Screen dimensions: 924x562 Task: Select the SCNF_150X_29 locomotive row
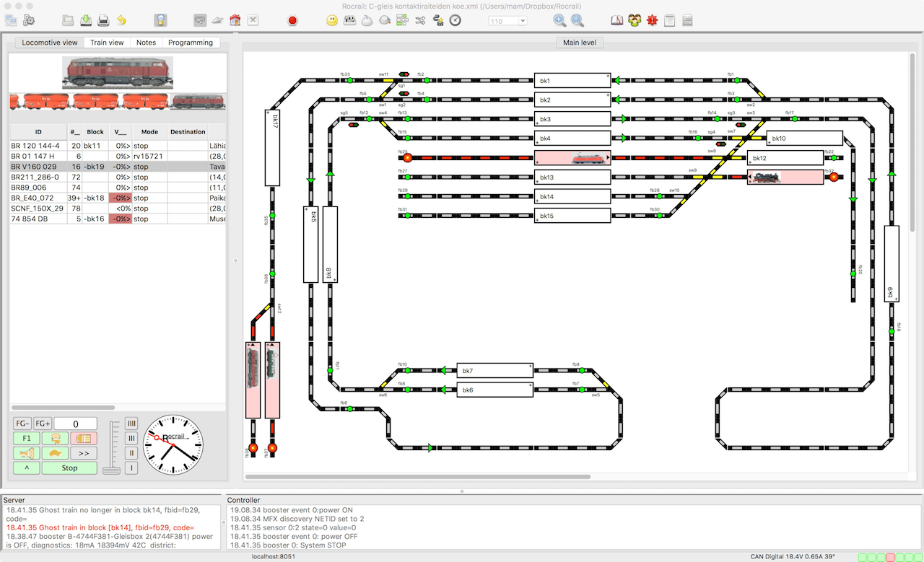(118, 208)
